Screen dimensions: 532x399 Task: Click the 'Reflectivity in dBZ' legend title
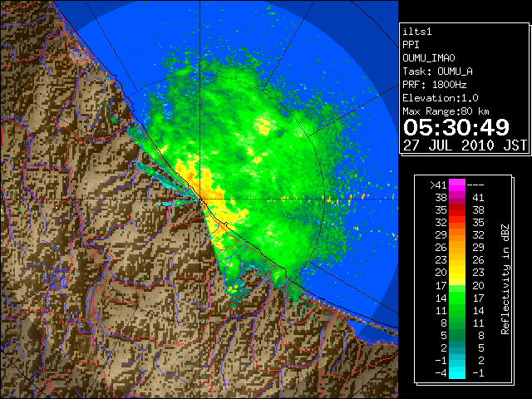coord(505,279)
